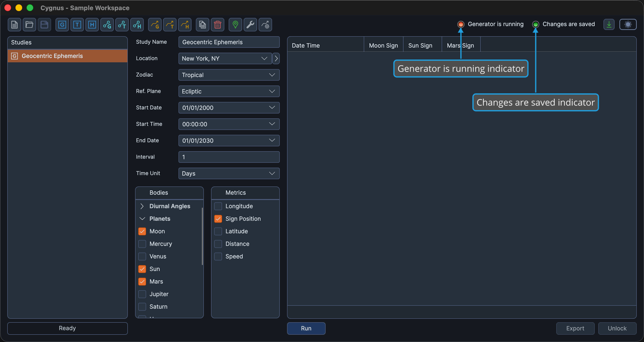Click the Interval input field
Viewport: 644px width, 342px height.
coord(229,157)
